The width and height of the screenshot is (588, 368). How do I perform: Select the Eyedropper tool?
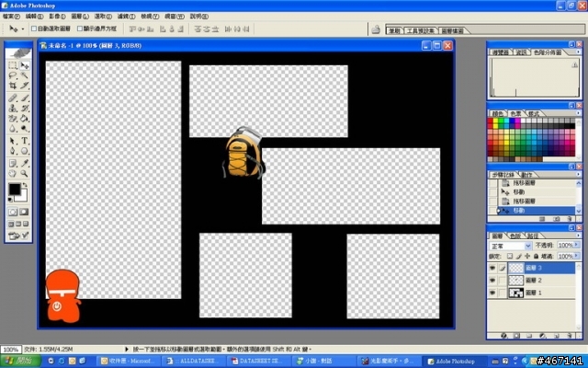[25, 164]
